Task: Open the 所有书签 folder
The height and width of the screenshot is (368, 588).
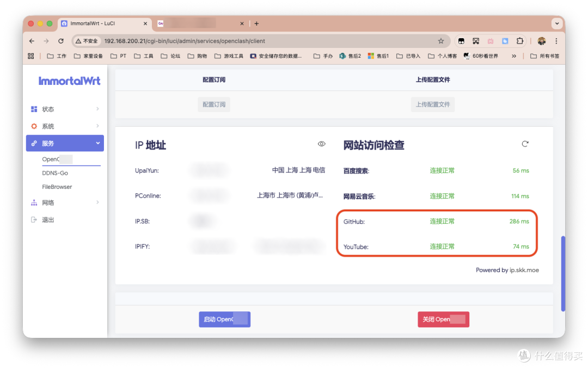Action: tap(545, 56)
